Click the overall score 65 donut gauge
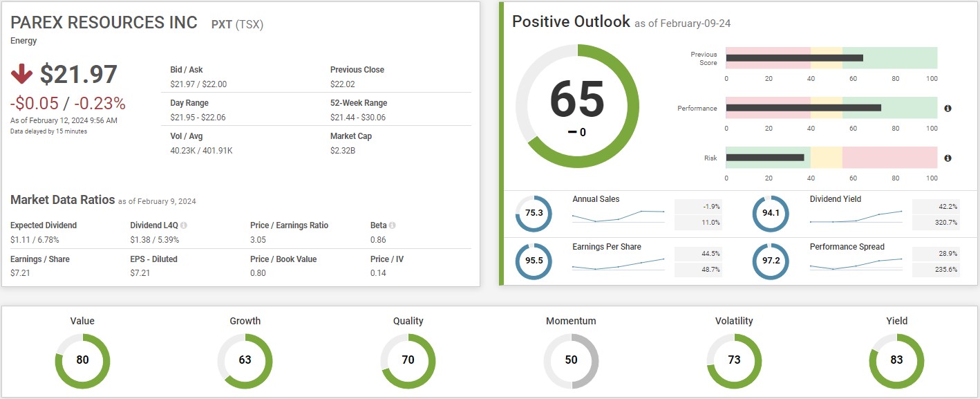980x399 pixels. 577,106
